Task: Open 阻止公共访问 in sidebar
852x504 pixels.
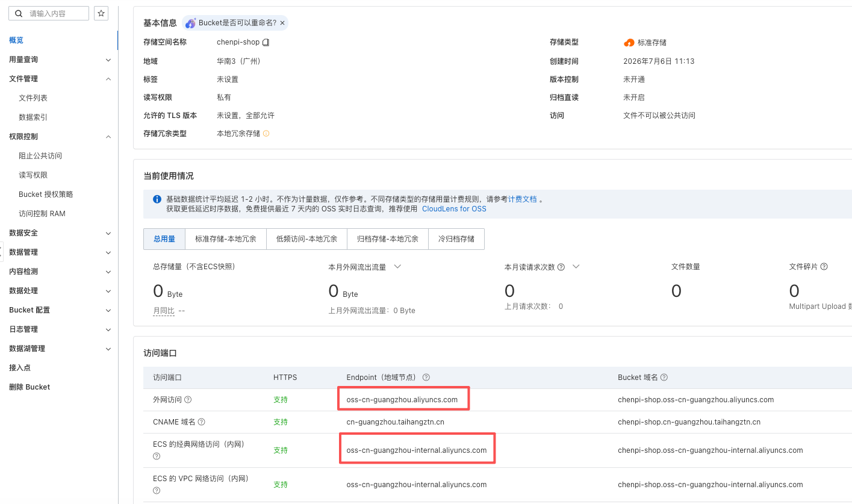Action: click(x=40, y=156)
